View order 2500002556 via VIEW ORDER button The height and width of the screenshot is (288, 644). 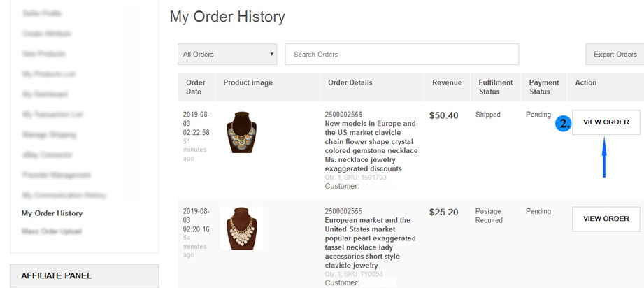tap(606, 122)
